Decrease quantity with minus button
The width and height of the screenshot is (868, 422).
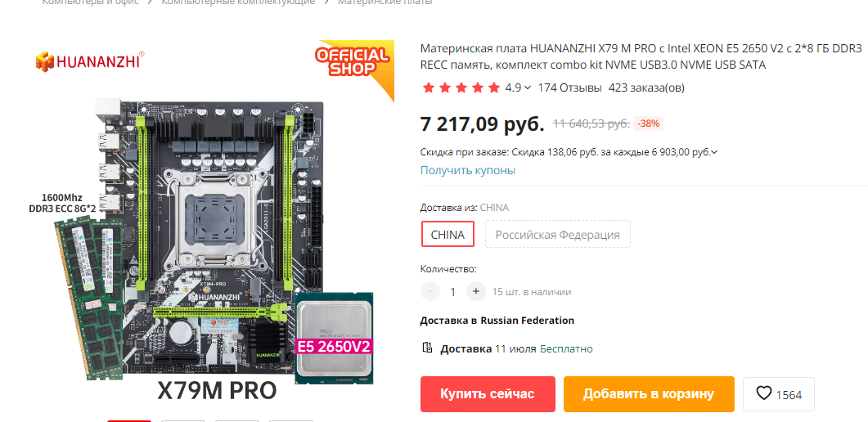pyautogui.click(x=430, y=291)
